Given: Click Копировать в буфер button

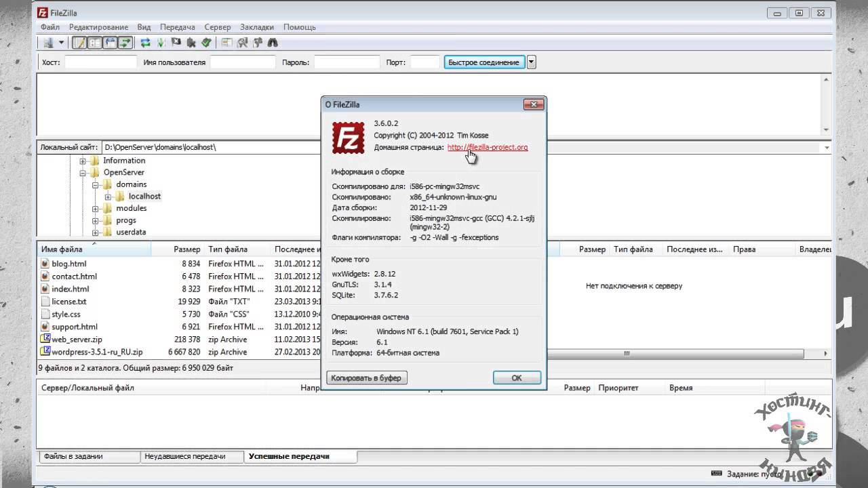Looking at the screenshot, I should pyautogui.click(x=367, y=378).
